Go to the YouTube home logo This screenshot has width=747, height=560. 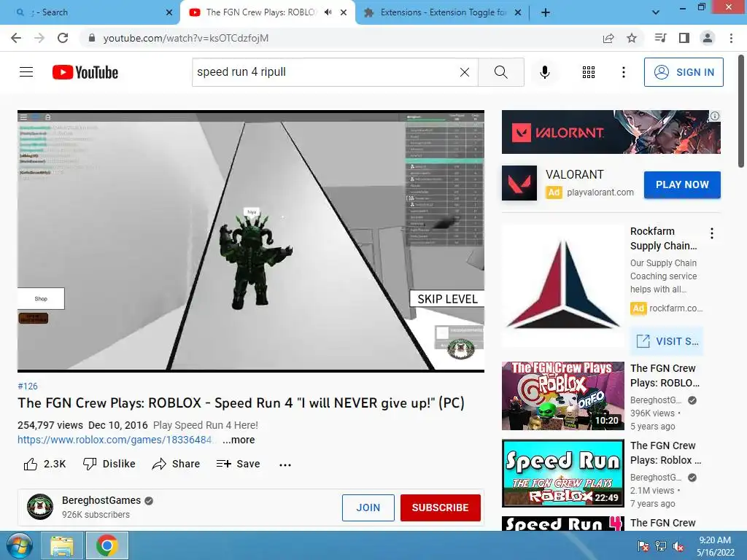point(85,72)
